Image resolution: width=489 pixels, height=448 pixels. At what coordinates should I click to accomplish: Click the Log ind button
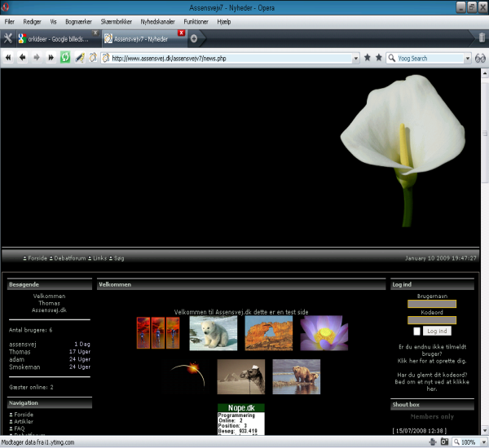pyautogui.click(x=437, y=331)
